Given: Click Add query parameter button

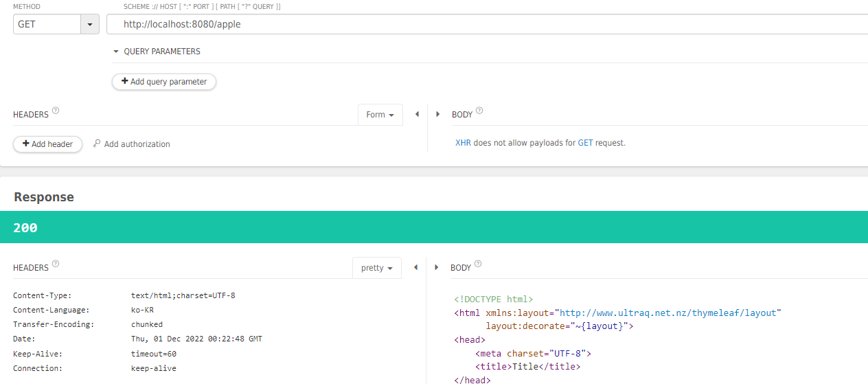Looking at the screenshot, I should coord(164,81).
